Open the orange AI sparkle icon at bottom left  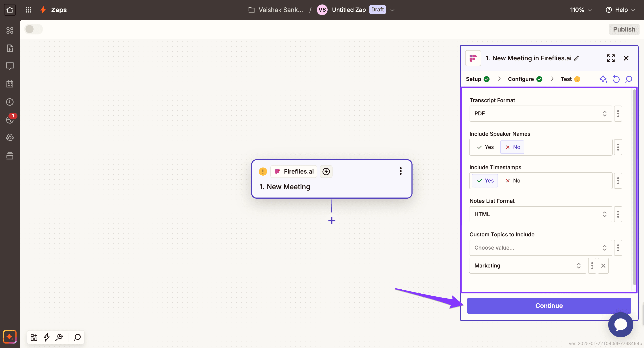(10, 337)
